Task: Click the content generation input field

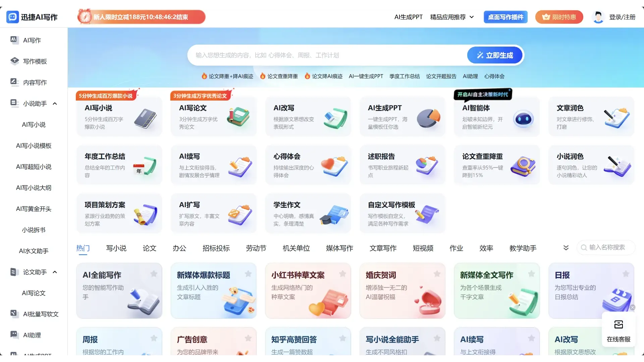Action: coord(327,55)
